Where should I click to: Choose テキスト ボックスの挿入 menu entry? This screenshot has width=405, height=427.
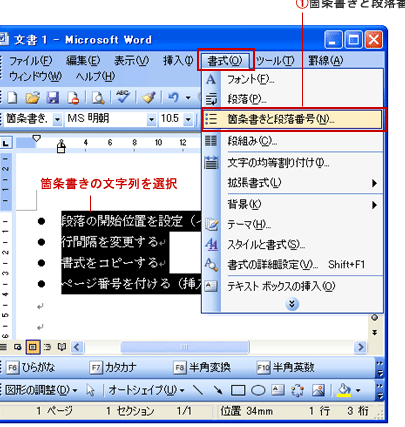tap(292, 286)
